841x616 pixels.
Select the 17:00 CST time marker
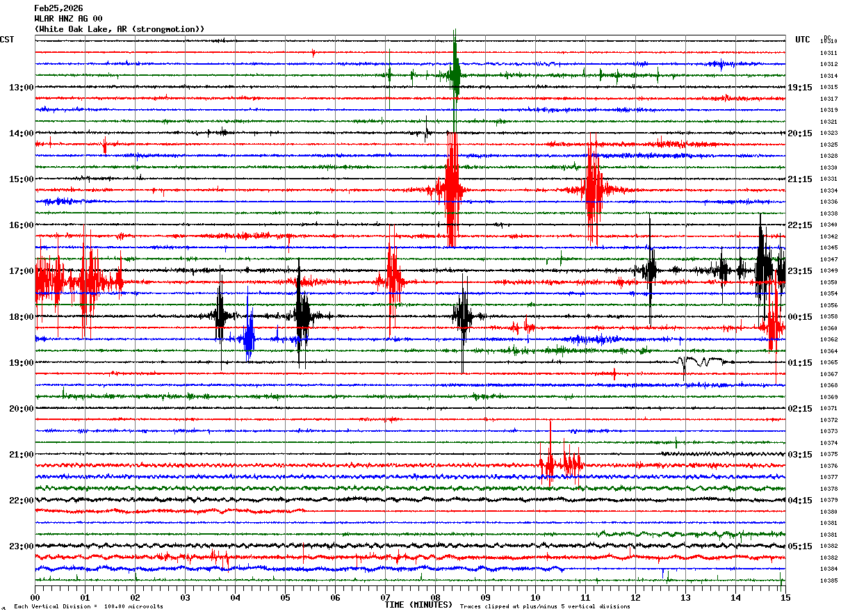21,271
